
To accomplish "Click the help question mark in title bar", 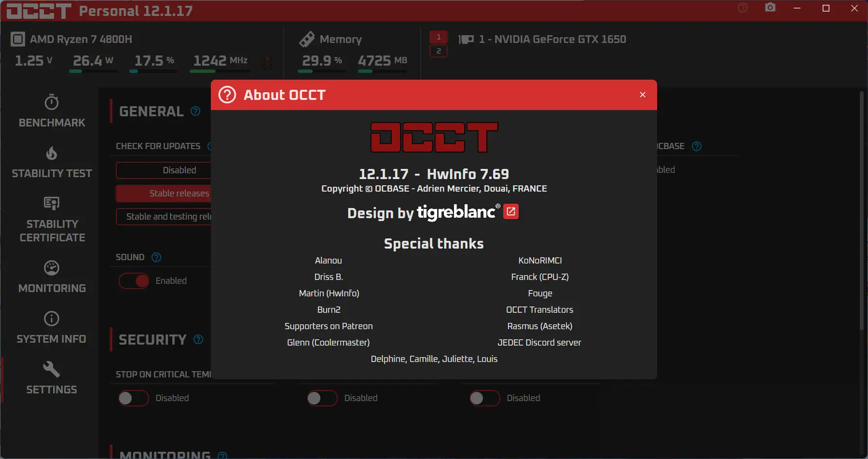I will coord(743,8).
